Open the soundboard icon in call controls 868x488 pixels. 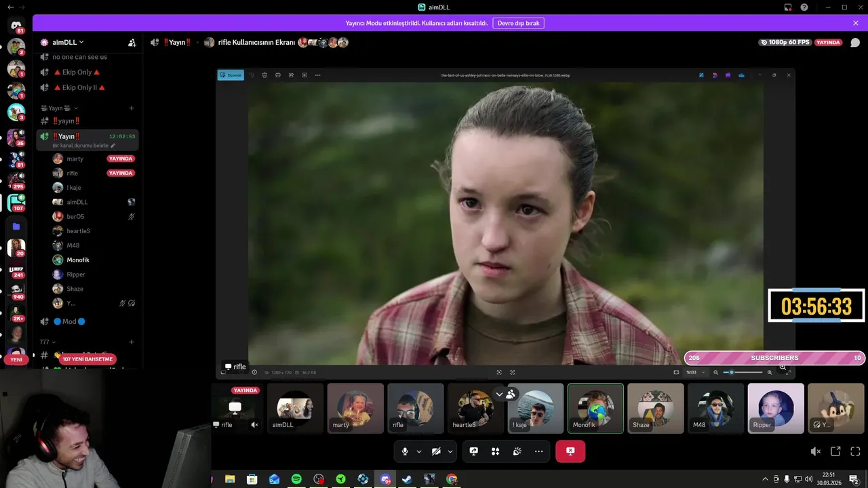point(517,451)
